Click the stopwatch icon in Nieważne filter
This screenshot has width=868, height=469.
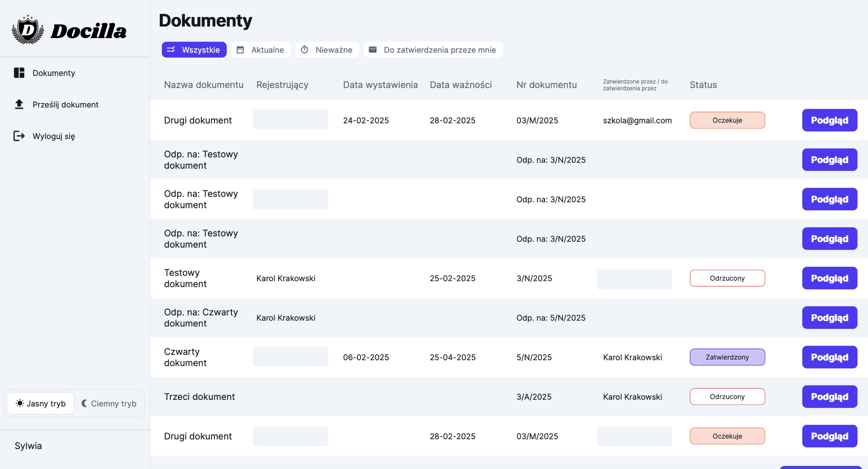point(304,50)
